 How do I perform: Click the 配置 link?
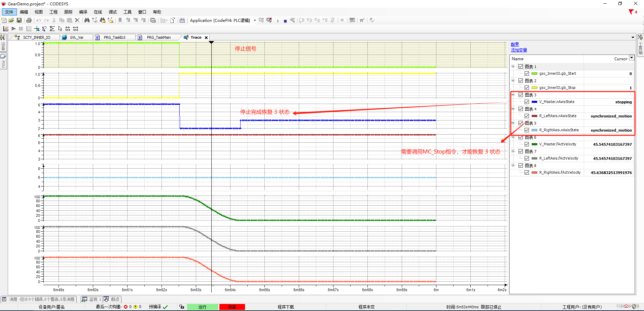pyautogui.click(x=515, y=44)
